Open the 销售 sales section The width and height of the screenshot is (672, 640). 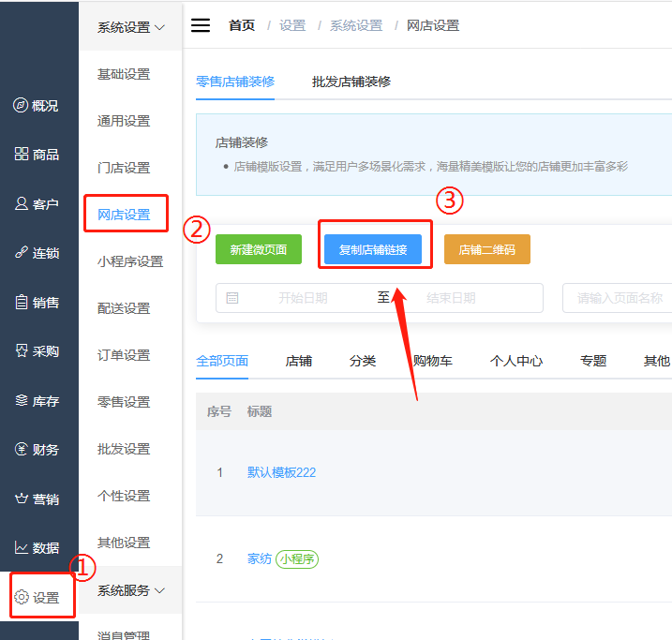(x=36, y=303)
